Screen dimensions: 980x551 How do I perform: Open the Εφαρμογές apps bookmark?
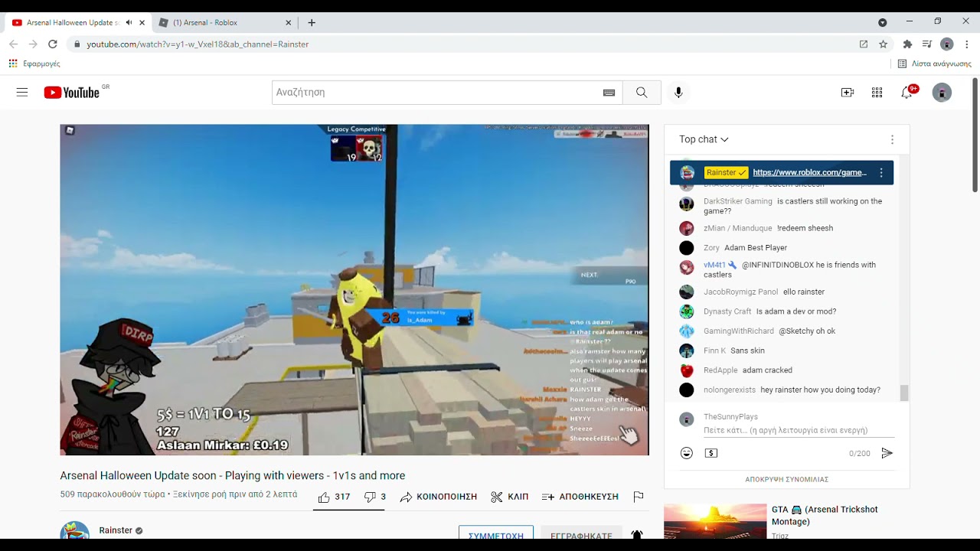pos(34,64)
